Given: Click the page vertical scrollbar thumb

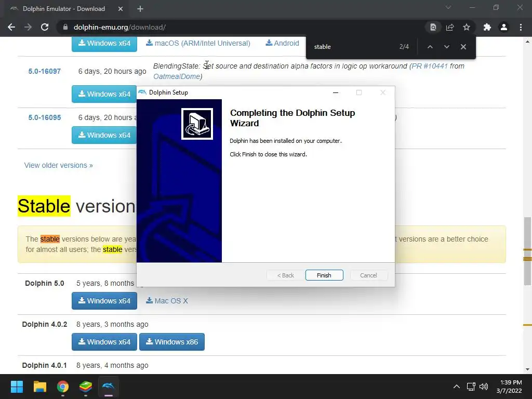Looking at the screenshot, I should coord(527,251).
